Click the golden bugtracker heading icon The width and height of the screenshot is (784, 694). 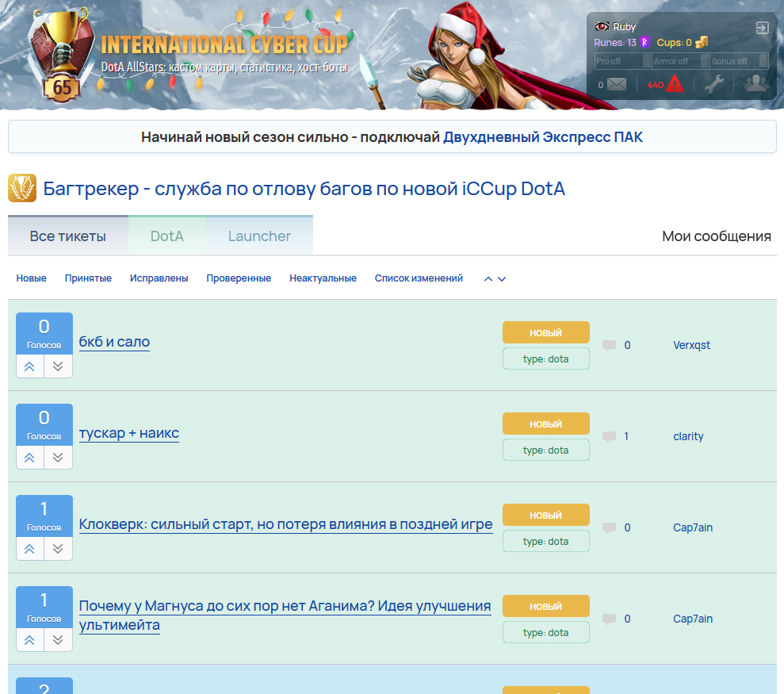click(x=22, y=188)
